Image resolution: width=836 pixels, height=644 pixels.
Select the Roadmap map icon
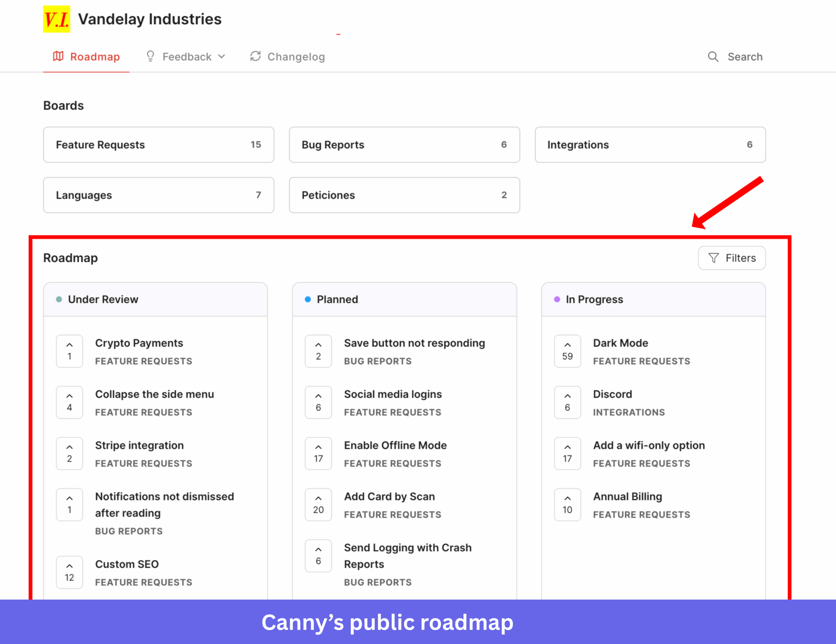[x=58, y=56]
